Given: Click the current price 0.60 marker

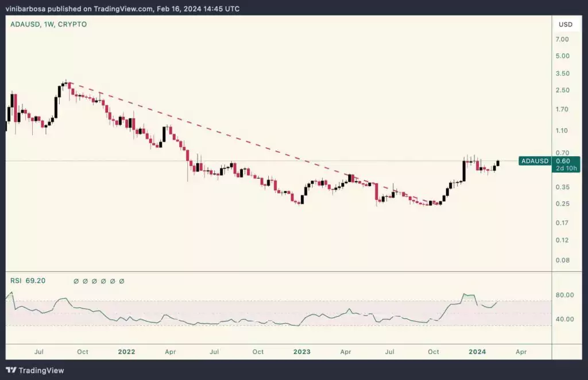Looking at the screenshot, I should (563, 161).
